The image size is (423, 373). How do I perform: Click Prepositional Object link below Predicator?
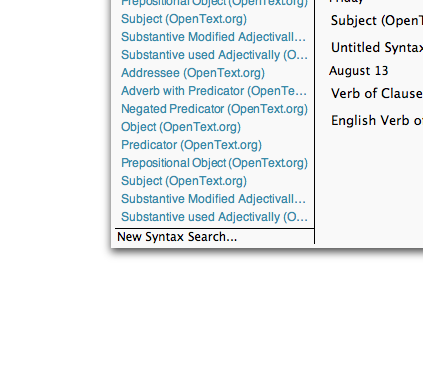coord(214,163)
